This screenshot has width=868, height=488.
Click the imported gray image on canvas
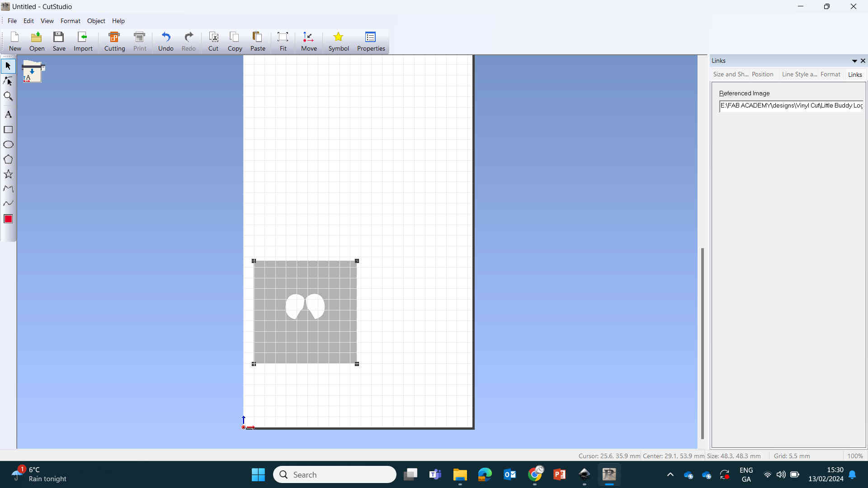click(305, 312)
